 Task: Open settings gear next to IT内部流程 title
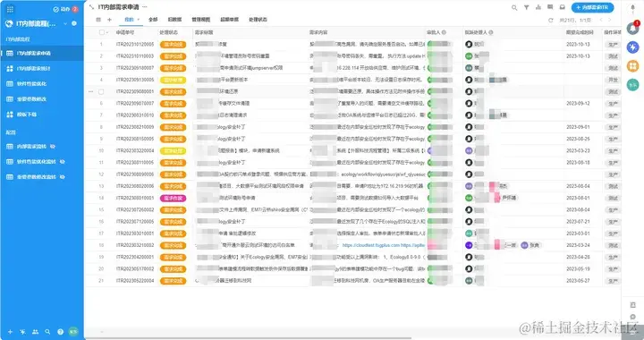click(74, 24)
